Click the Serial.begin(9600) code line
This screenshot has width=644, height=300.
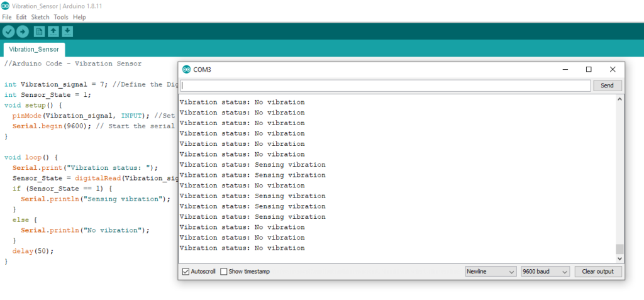94,126
